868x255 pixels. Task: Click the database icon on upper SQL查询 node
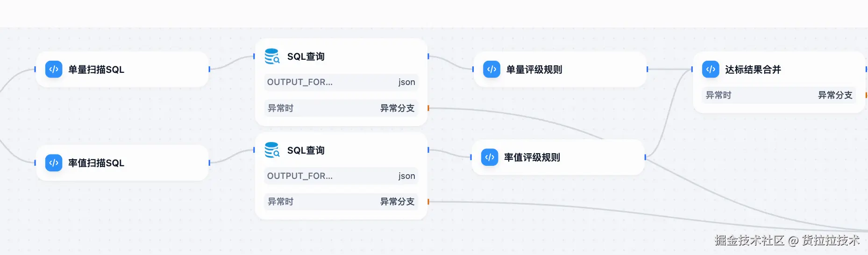tap(272, 57)
